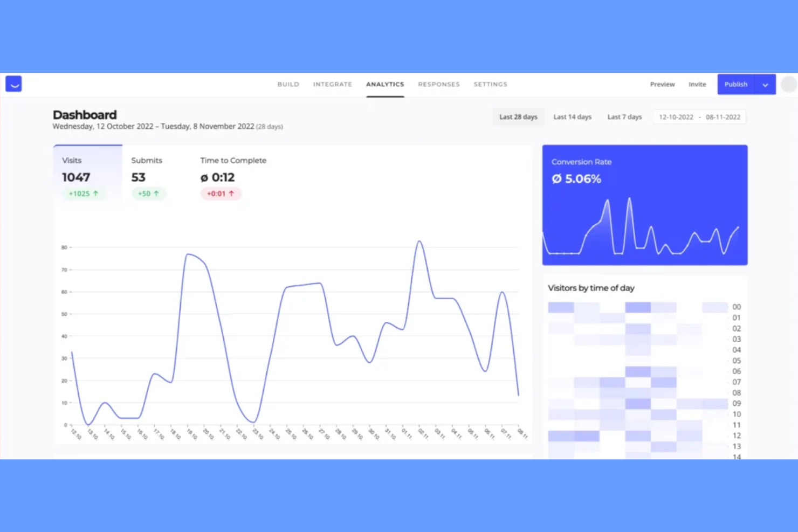Click the Conversion Rate card
This screenshot has height=532, width=798.
645,205
